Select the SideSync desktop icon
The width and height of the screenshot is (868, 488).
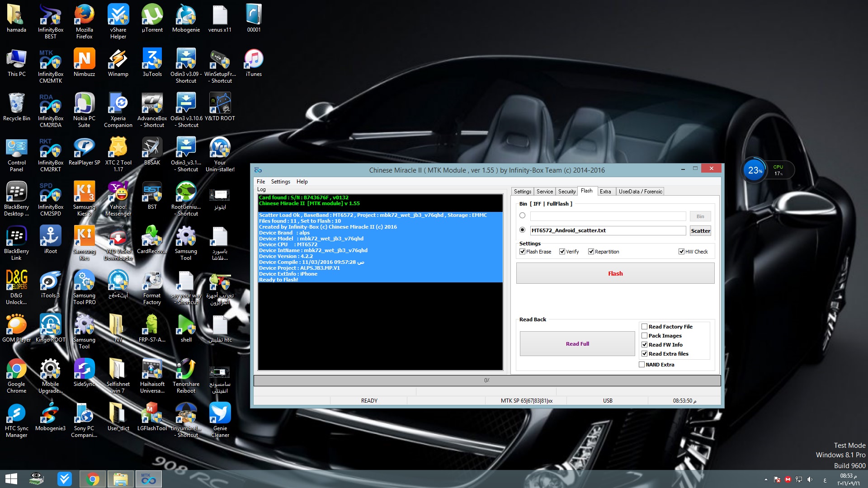pos(84,372)
